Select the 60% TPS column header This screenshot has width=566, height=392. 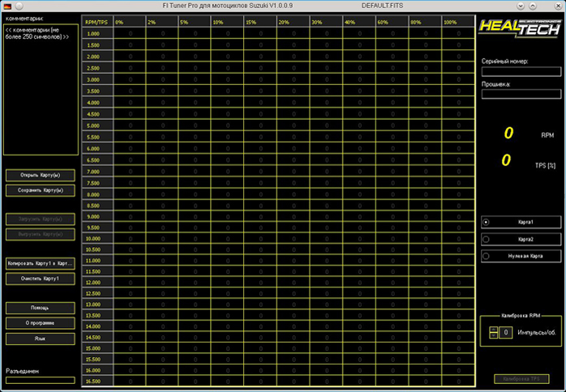tap(392, 22)
